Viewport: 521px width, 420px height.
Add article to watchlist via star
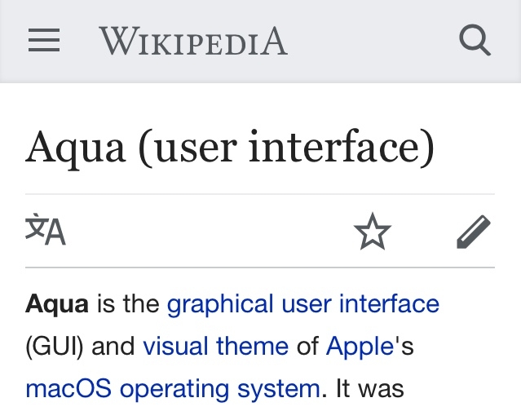tap(372, 232)
